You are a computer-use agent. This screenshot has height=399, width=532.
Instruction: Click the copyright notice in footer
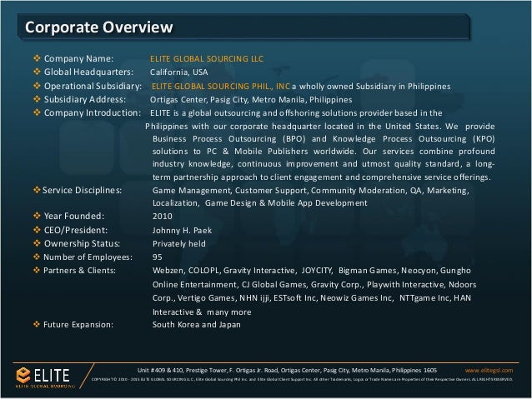[302, 379]
